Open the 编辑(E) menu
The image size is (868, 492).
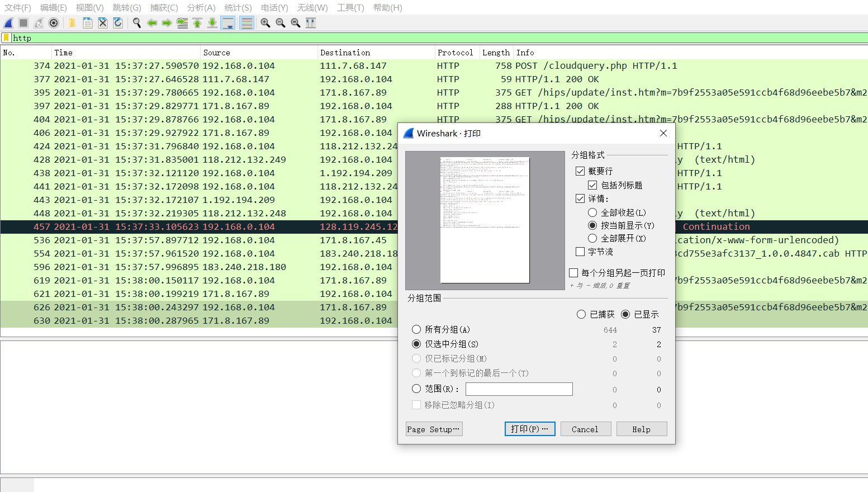pyautogui.click(x=54, y=8)
